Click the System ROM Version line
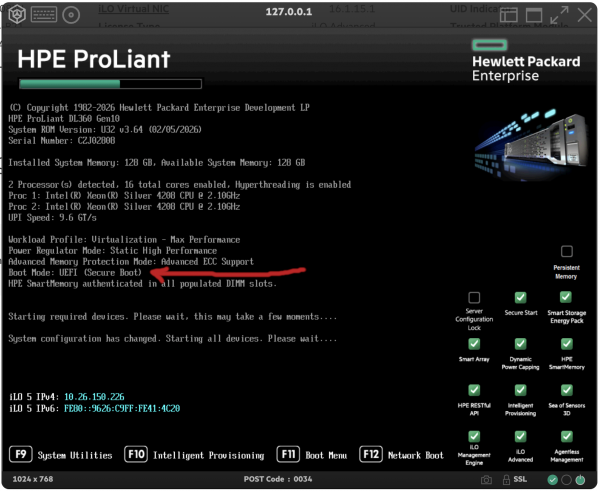Image resolution: width=600 pixels, height=491 pixels. pyautogui.click(x=105, y=130)
